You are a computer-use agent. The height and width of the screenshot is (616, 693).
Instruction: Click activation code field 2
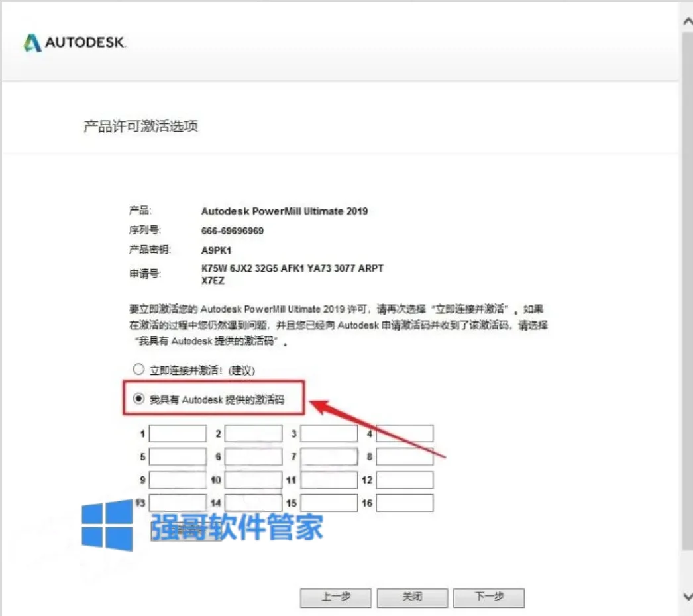click(253, 433)
